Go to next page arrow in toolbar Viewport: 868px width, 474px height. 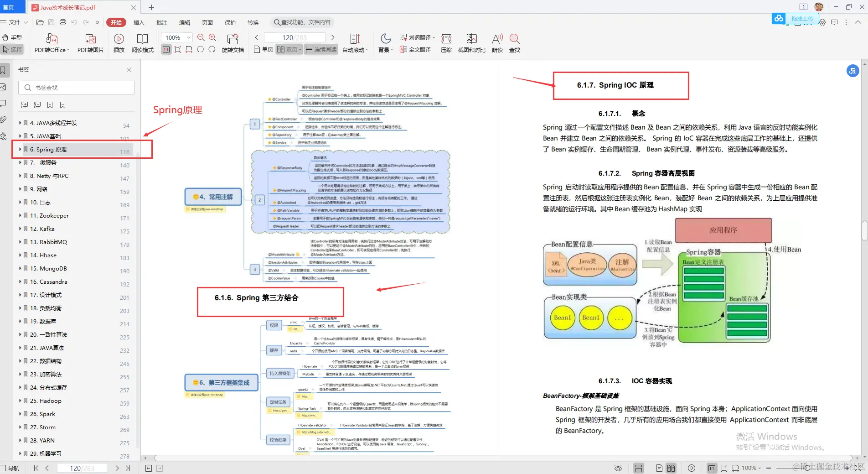pos(333,37)
